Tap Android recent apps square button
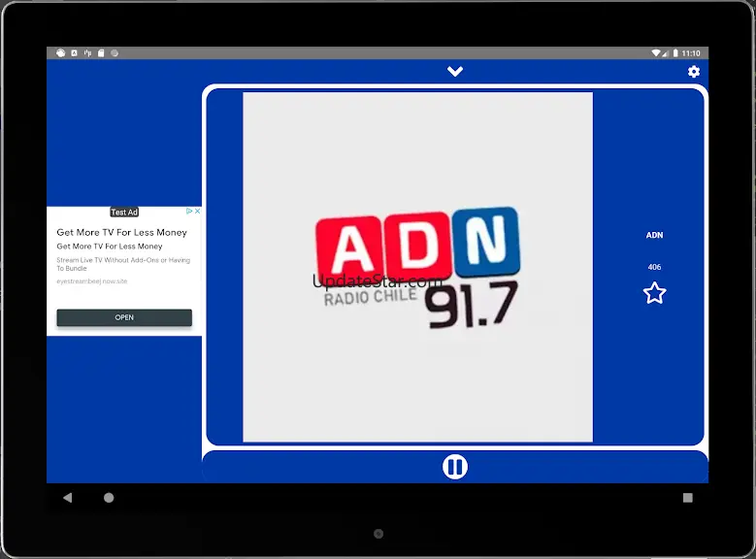This screenshot has height=559, width=756. pyautogui.click(x=687, y=497)
